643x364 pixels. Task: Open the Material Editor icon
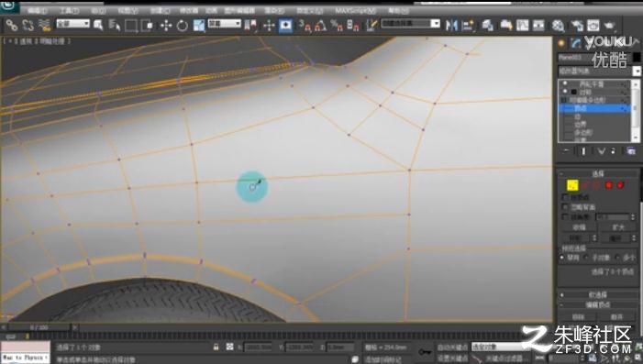(558, 26)
